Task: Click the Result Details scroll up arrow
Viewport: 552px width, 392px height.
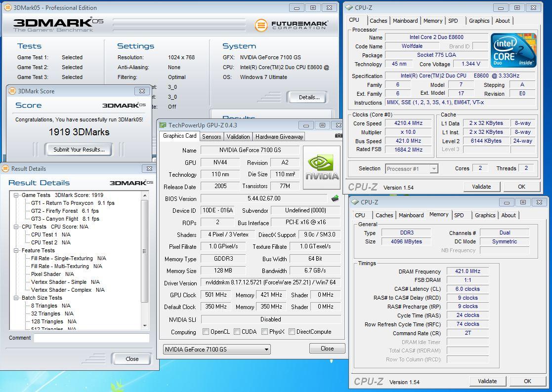Action: pyautogui.click(x=144, y=195)
